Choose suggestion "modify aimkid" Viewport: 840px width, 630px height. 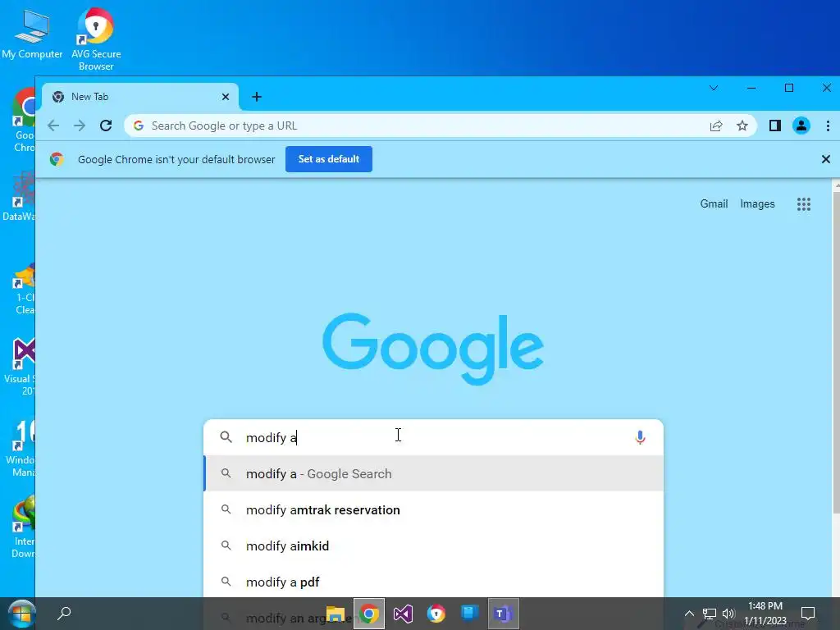[x=434, y=546]
